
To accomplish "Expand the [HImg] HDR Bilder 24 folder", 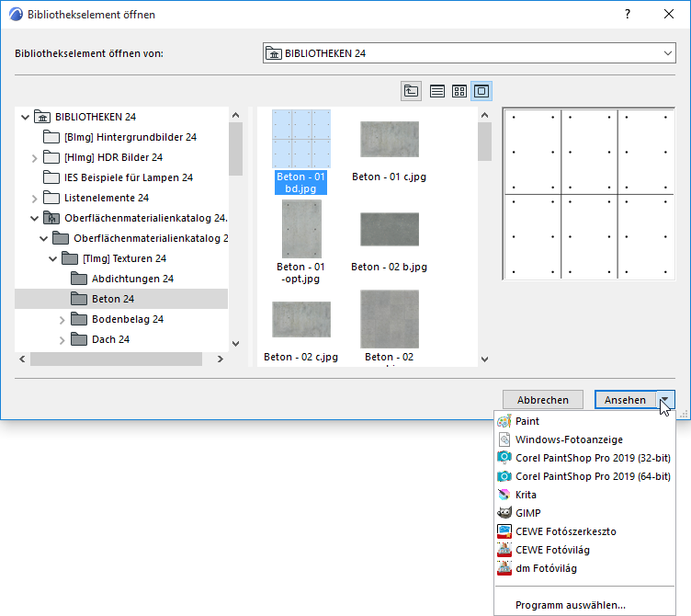I will (34, 158).
